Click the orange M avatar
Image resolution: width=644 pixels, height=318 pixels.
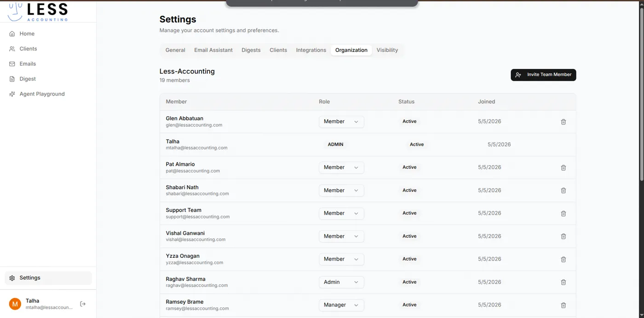(15, 304)
